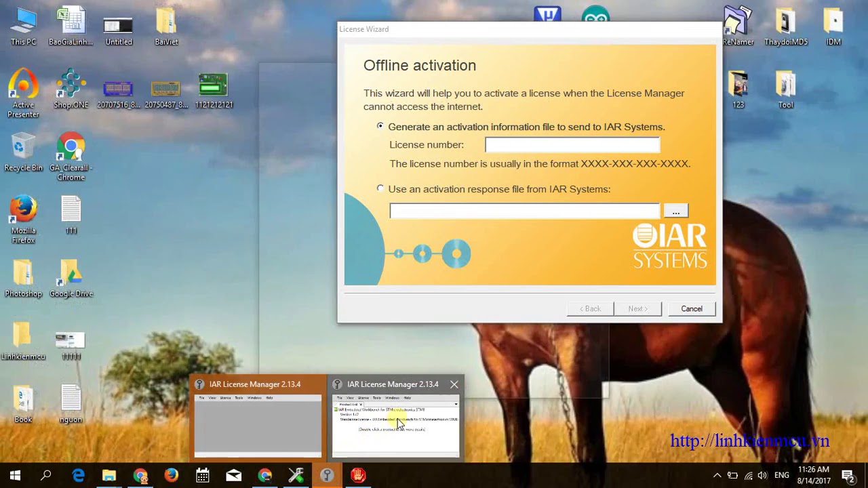Click the tools (wrench) taskbar icon
868x488 pixels.
(x=296, y=476)
